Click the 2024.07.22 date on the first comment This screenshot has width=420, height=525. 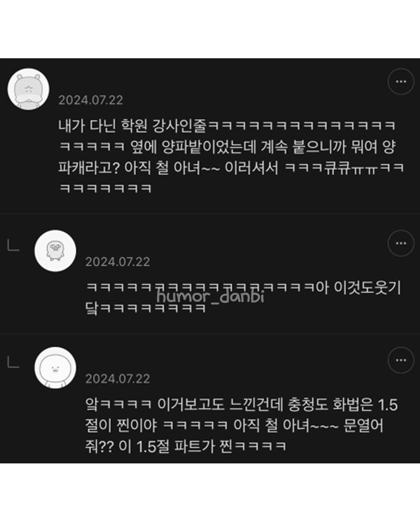[x=91, y=100]
